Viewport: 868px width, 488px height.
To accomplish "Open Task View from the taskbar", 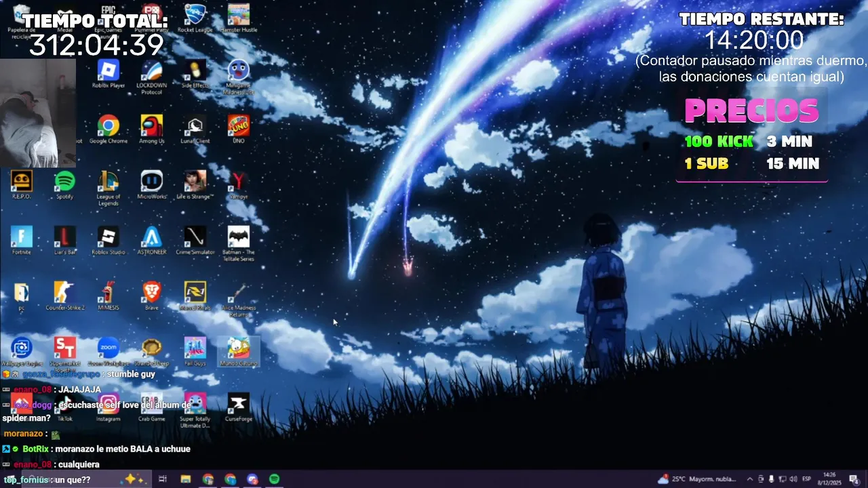I will (163, 479).
